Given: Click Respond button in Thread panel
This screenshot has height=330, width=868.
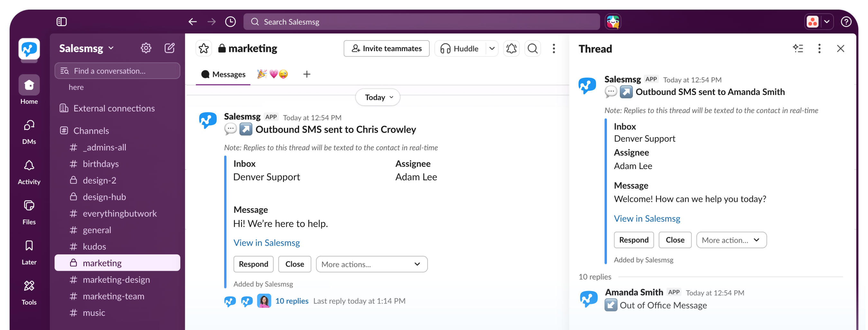Looking at the screenshot, I should coord(634,240).
